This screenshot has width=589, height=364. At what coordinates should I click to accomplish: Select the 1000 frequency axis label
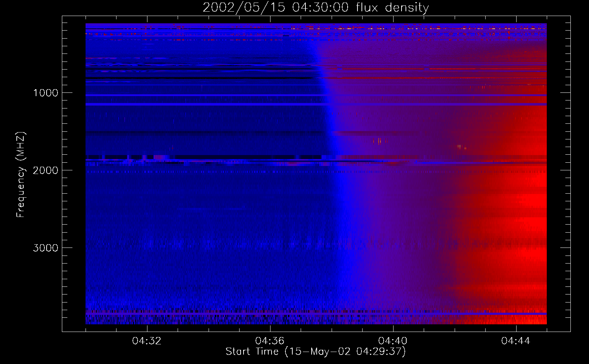[46, 93]
